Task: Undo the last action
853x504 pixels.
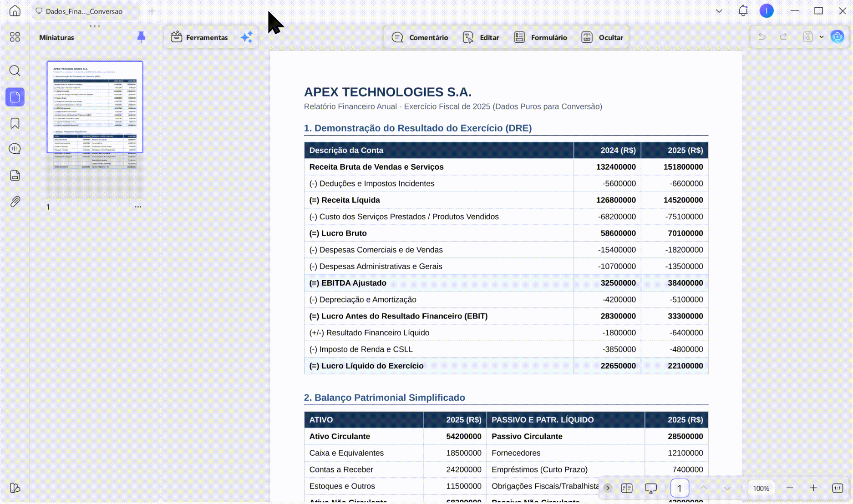Action: tap(762, 37)
